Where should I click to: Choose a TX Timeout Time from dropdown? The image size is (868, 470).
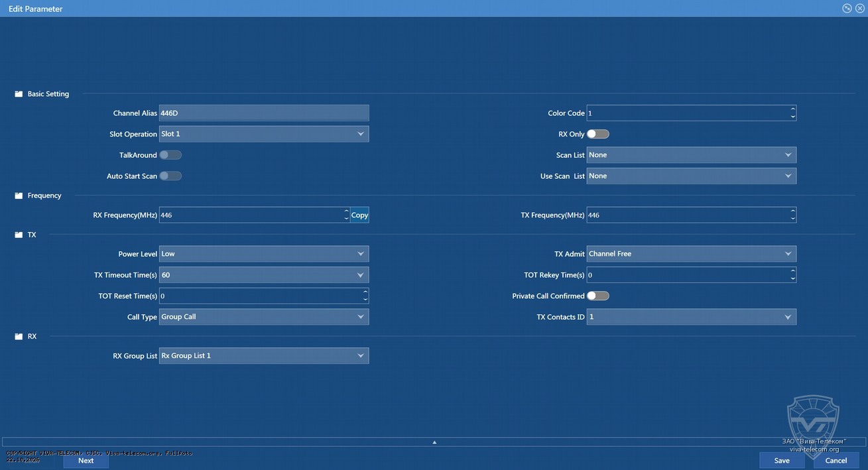[x=264, y=275]
